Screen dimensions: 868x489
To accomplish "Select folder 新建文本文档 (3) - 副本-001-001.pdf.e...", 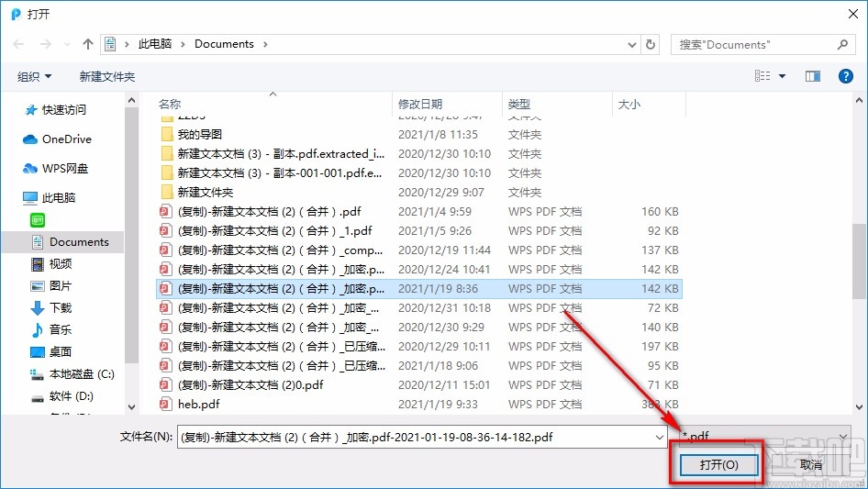I will coord(419,173).
